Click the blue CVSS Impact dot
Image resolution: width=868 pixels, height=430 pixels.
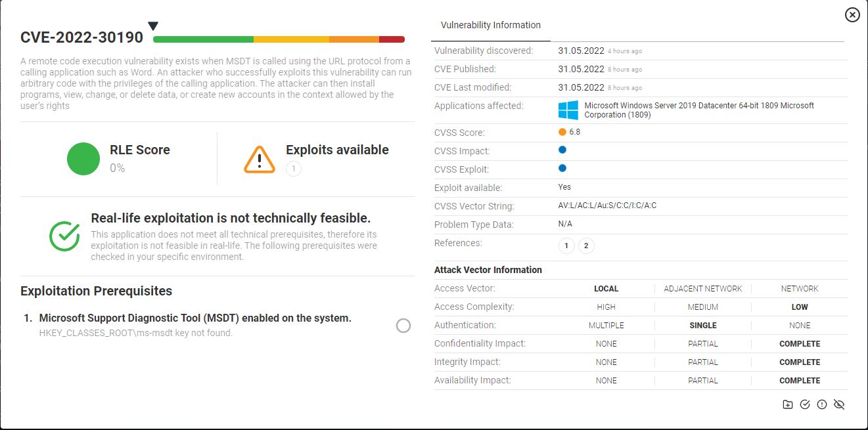click(x=562, y=150)
